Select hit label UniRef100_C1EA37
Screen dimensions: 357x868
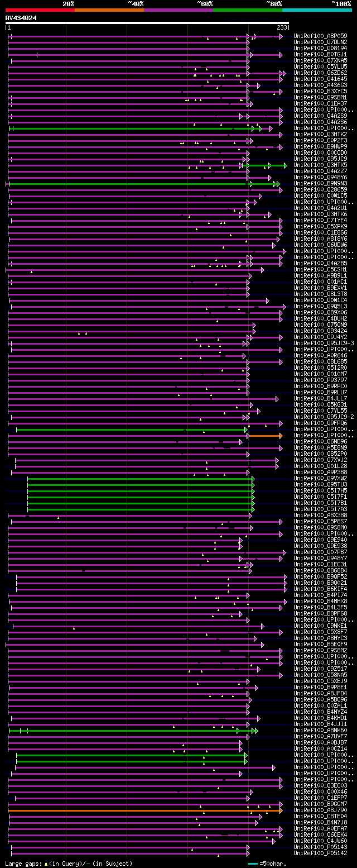point(320,103)
